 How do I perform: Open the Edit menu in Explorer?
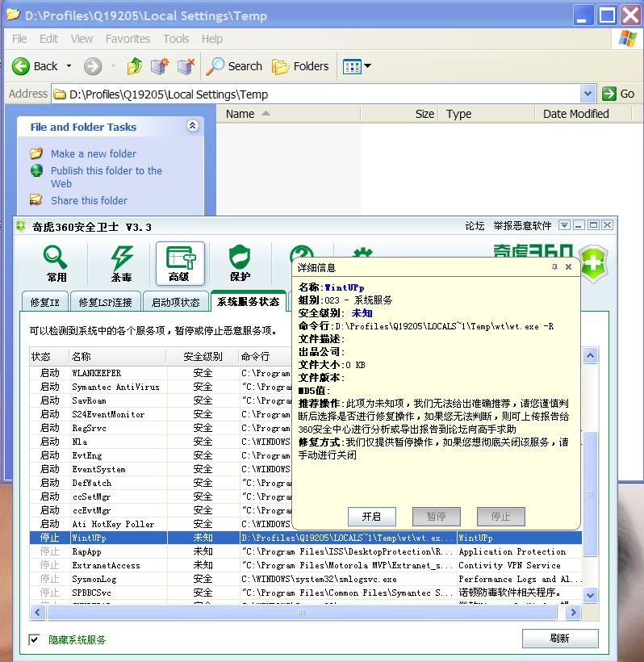pyautogui.click(x=49, y=39)
